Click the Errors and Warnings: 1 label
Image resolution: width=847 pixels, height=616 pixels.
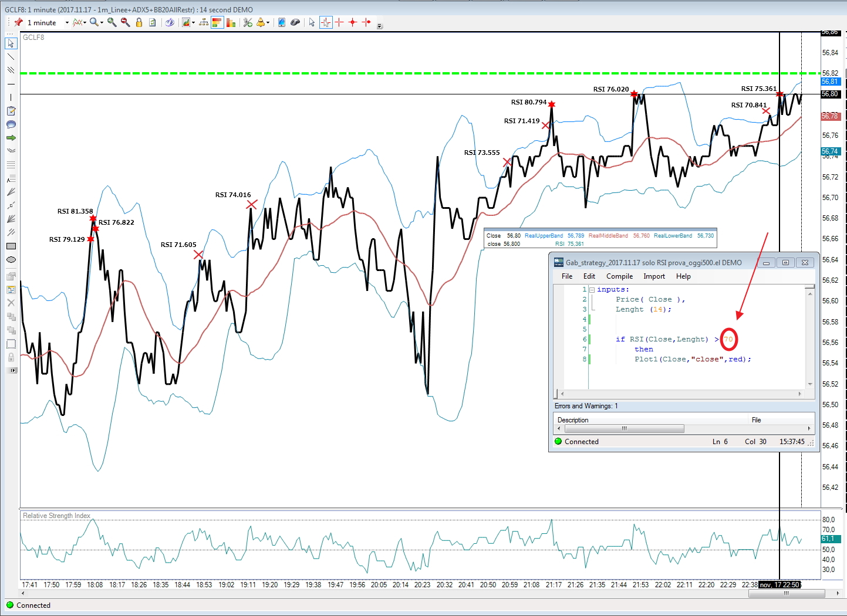[586, 406]
